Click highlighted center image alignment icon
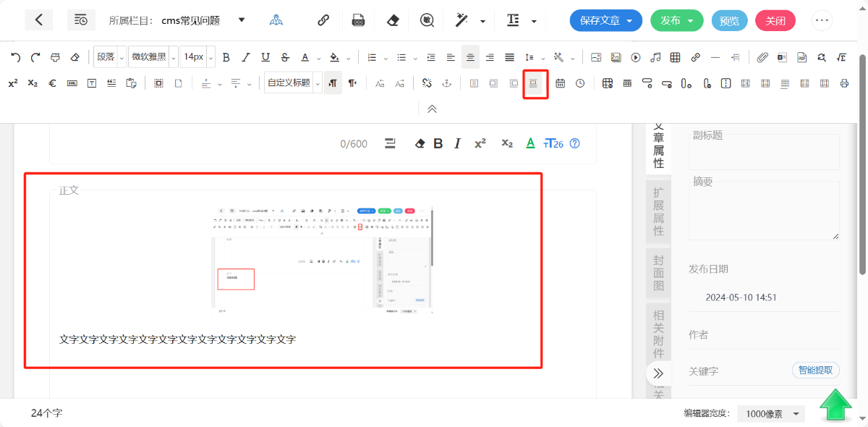The height and width of the screenshot is (427, 868). pyautogui.click(x=535, y=84)
